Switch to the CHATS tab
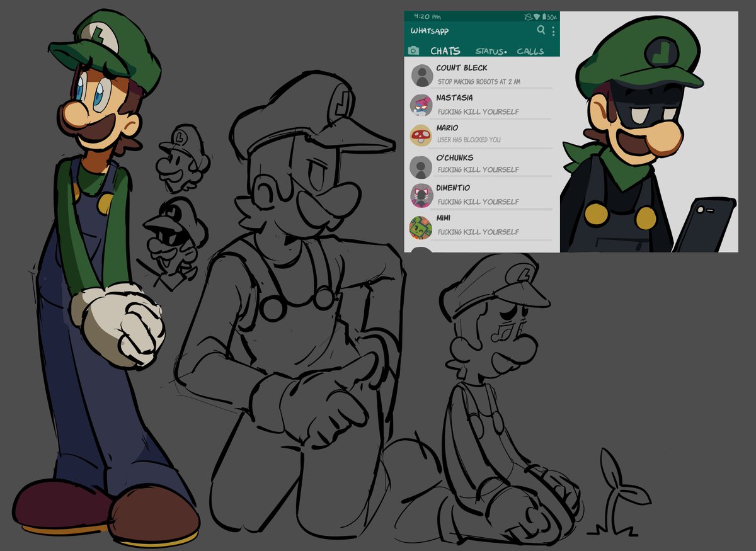The height and width of the screenshot is (551, 756). 445,50
